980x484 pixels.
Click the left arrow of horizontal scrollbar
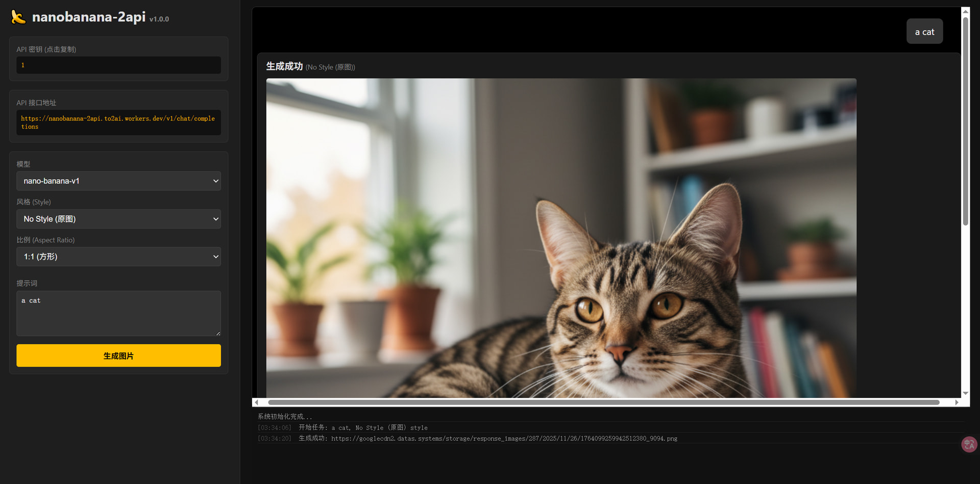point(256,402)
